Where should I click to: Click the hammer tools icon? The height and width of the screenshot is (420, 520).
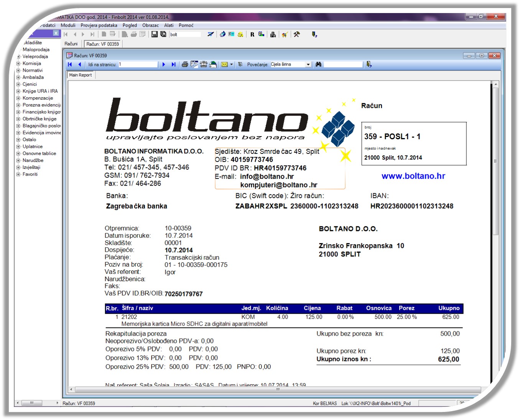[x=296, y=34]
